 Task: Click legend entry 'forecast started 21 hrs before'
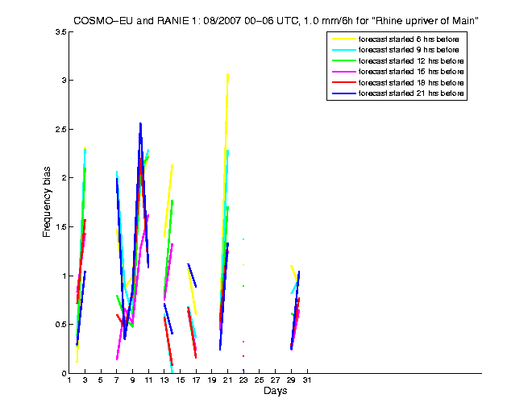coord(411,93)
